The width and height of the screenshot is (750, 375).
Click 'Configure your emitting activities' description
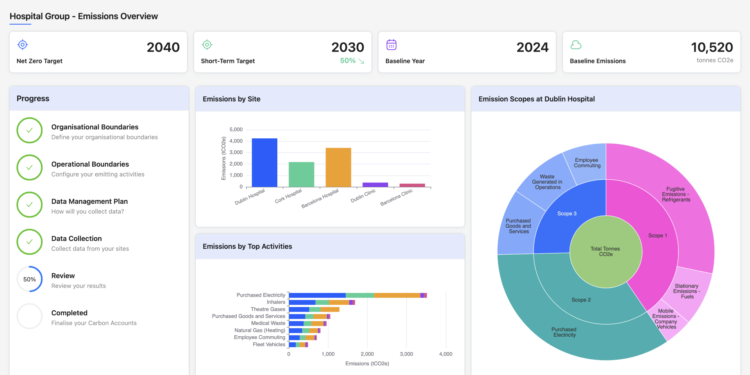coord(98,175)
